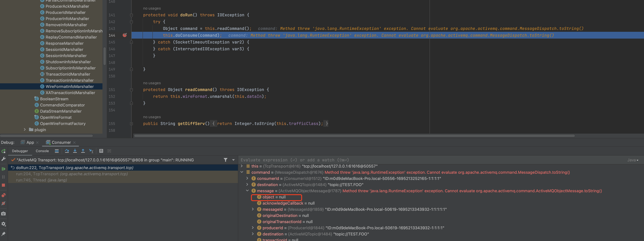Viewport: 644px width, 241px height.
Task: Expand the messageId variable node
Action: tap(253, 209)
